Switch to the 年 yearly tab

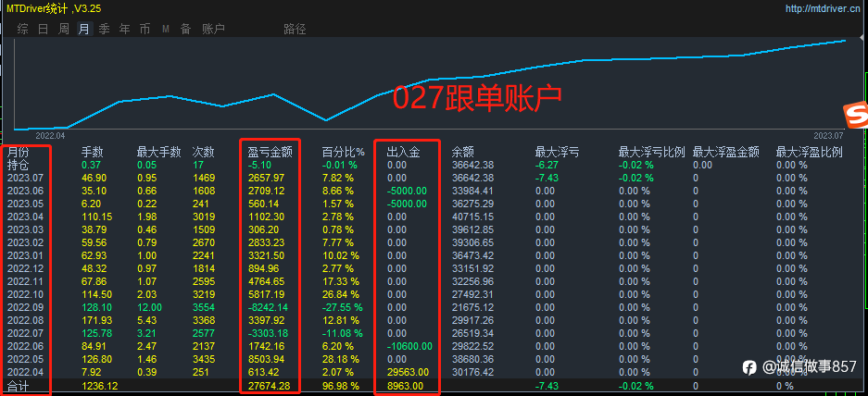[124, 29]
